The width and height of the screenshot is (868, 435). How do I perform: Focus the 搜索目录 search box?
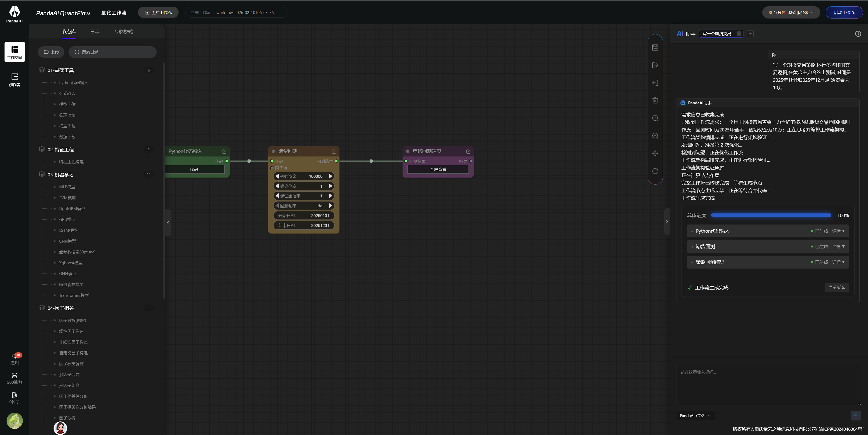tap(113, 52)
